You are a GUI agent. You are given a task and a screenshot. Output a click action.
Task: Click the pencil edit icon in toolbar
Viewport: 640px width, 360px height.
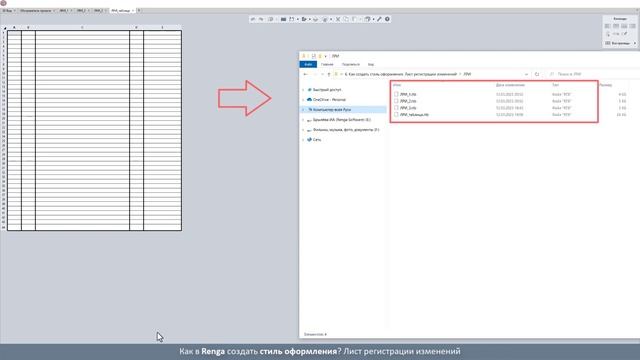point(379,19)
